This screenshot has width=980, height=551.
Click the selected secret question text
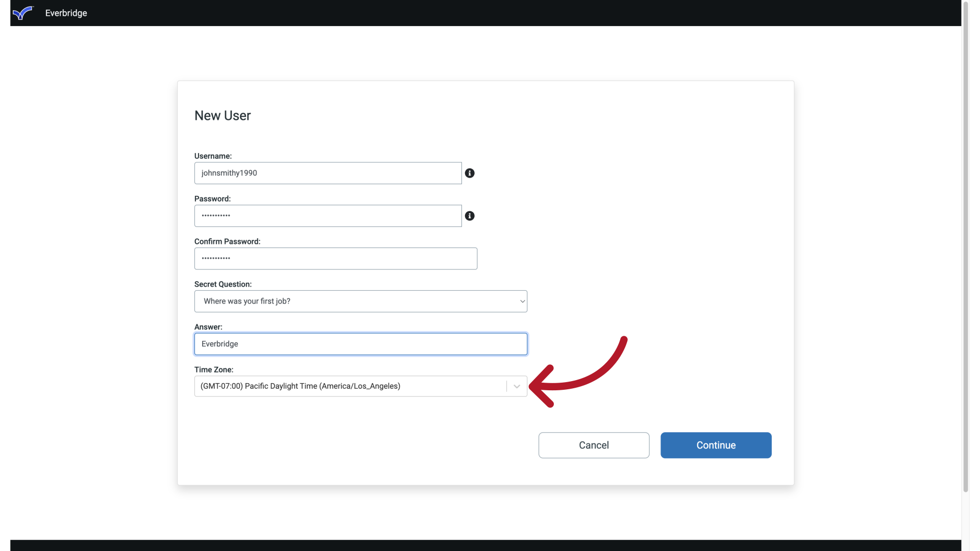coord(247,301)
